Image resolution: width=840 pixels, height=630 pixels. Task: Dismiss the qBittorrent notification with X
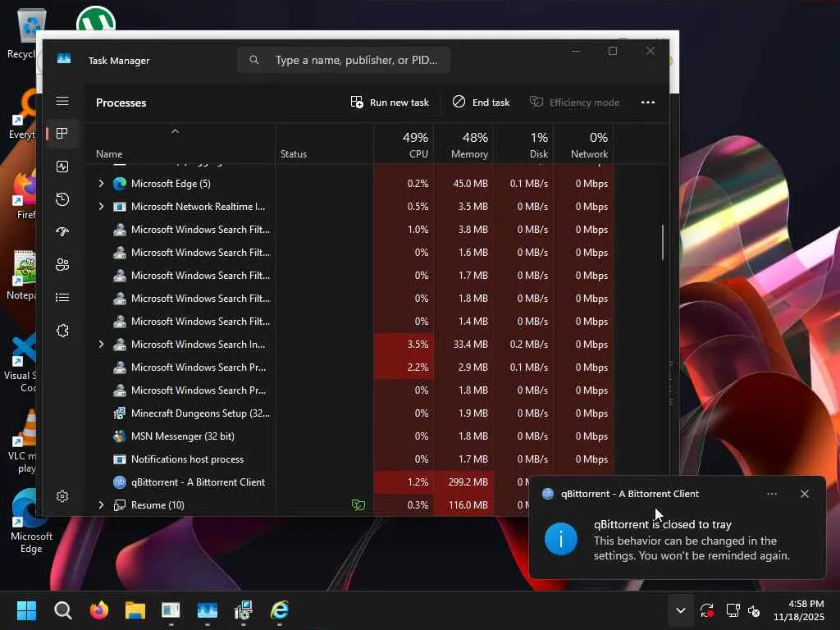[804, 494]
